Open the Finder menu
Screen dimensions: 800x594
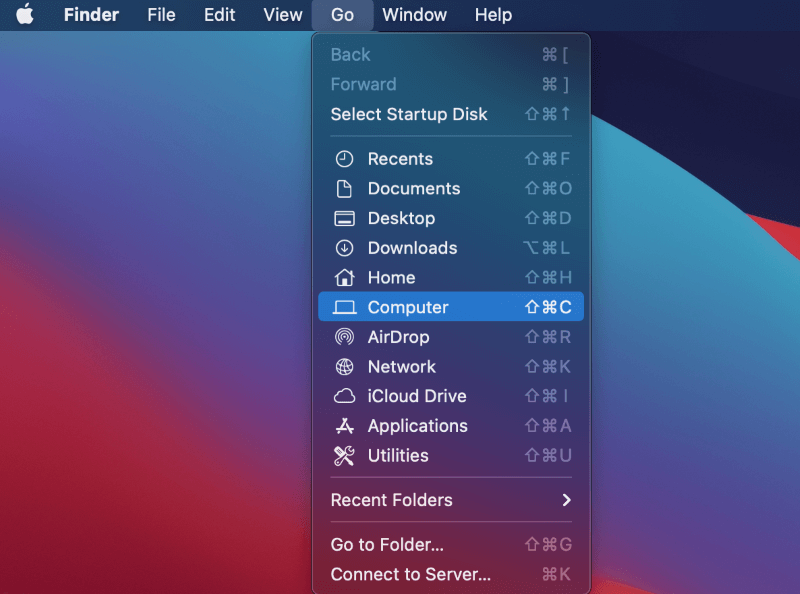[x=90, y=15]
